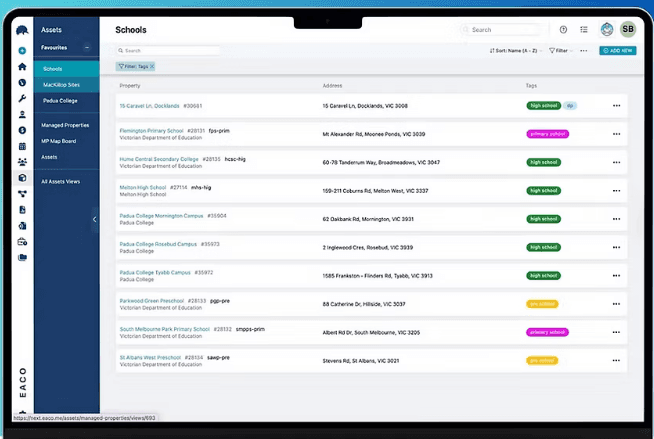Open South Melbourne Park Primary School link
The height and width of the screenshot is (439, 654).
(x=164, y=329)
